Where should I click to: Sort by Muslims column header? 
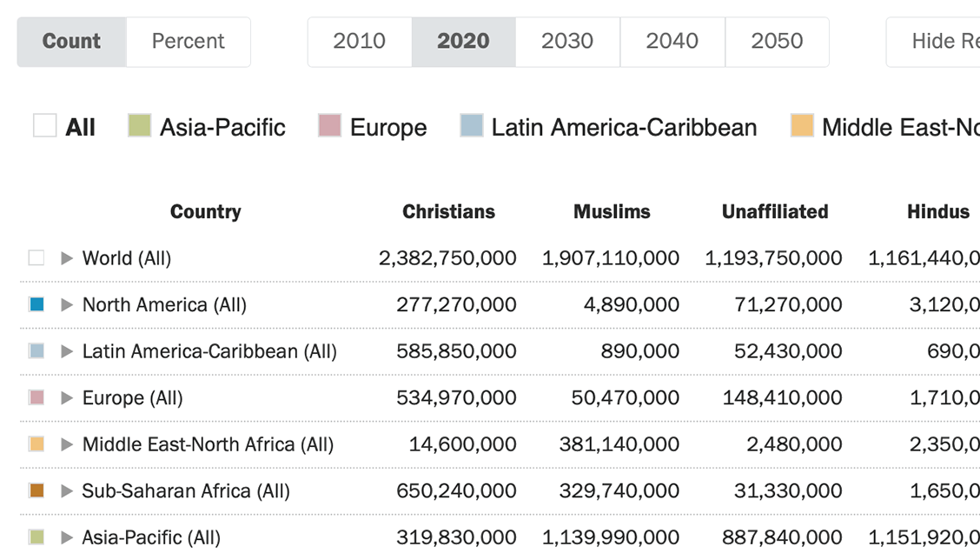612,211
